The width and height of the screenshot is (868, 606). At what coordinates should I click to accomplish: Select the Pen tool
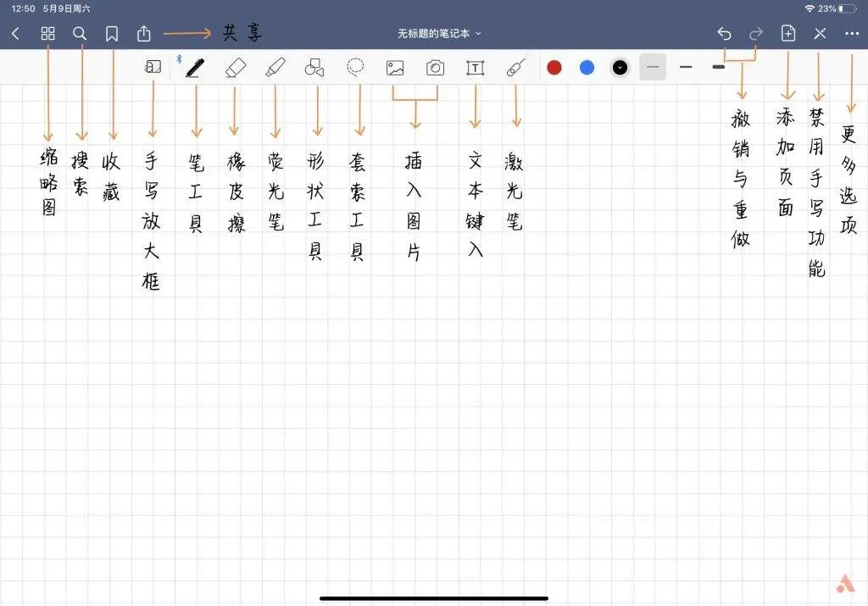[195, 68]
